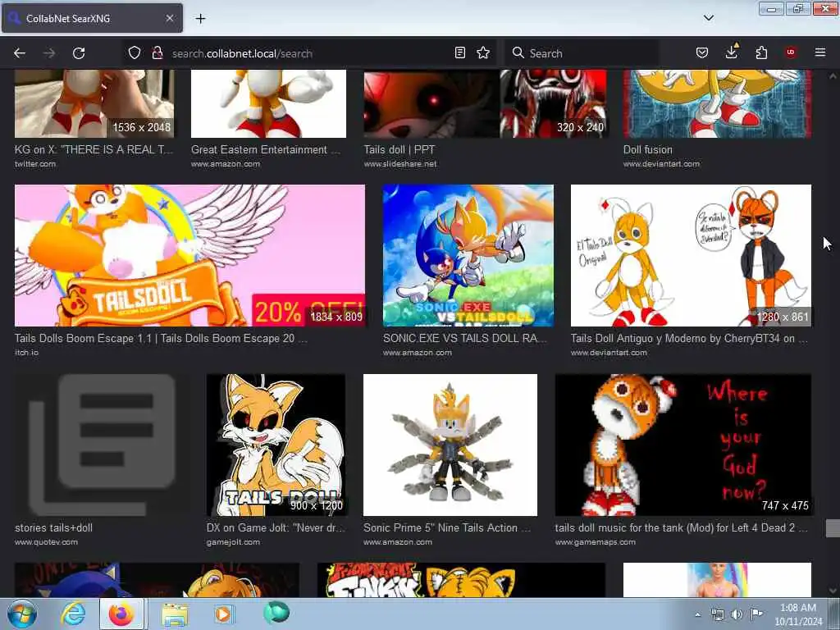Open the Windows Start menu
The image size is (840, 630).
coord(22,614)
